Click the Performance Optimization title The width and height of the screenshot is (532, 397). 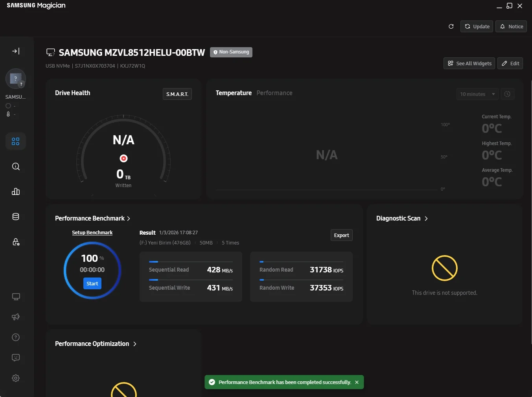(x=92, y=344)
